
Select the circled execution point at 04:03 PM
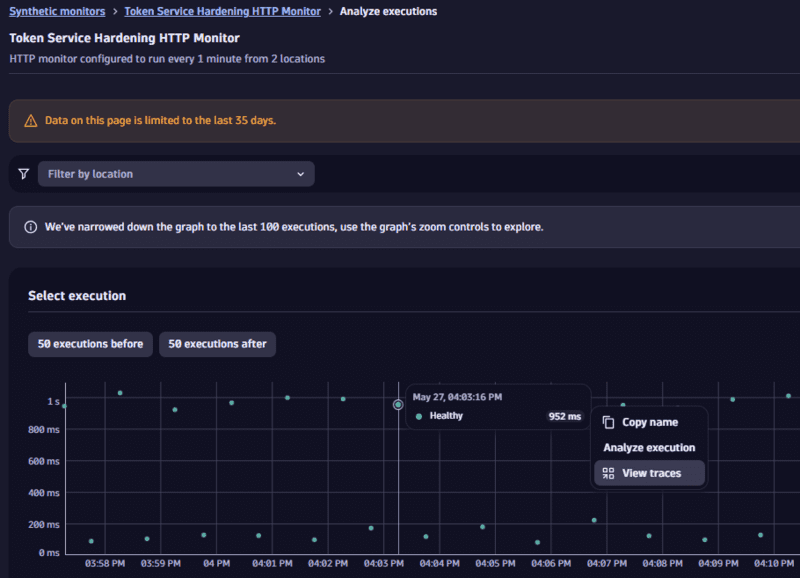pyautogui.click(x=398, y=404)
